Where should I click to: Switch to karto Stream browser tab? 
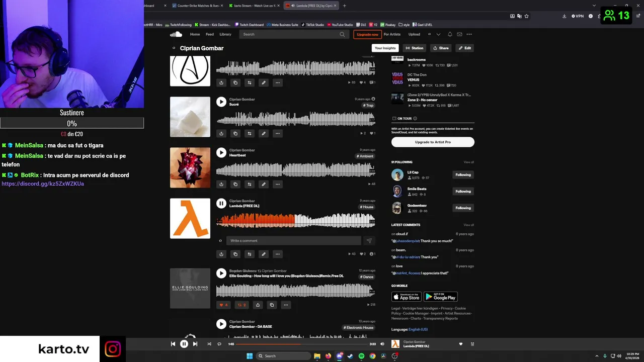254,6
